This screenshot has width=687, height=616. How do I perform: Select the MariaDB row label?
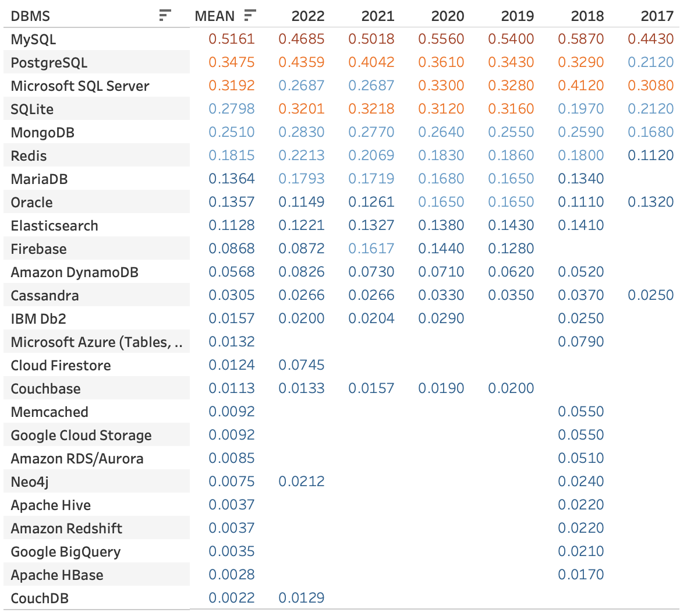click(39, 179)
